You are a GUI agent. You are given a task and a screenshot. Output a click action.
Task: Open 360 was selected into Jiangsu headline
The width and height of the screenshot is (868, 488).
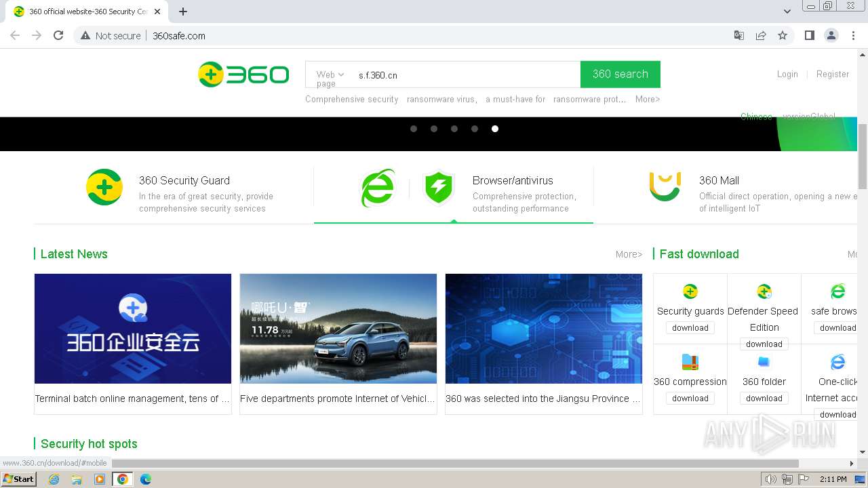point(544,399)
